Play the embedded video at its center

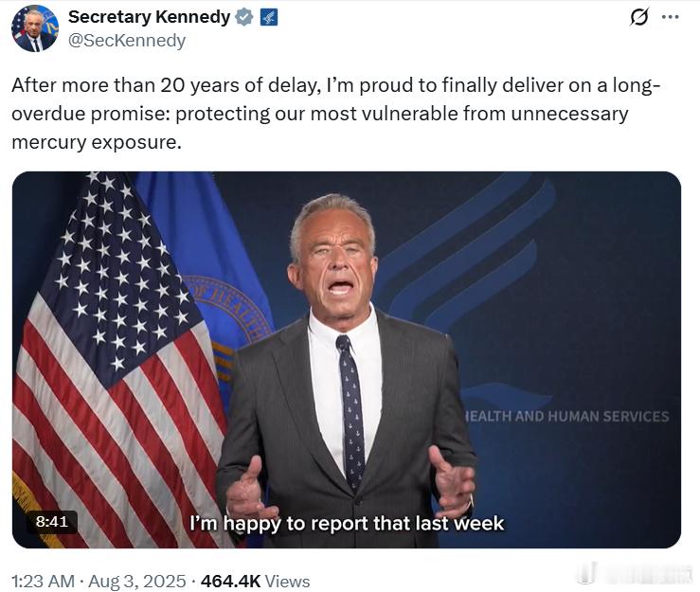[x=347, y=360]
